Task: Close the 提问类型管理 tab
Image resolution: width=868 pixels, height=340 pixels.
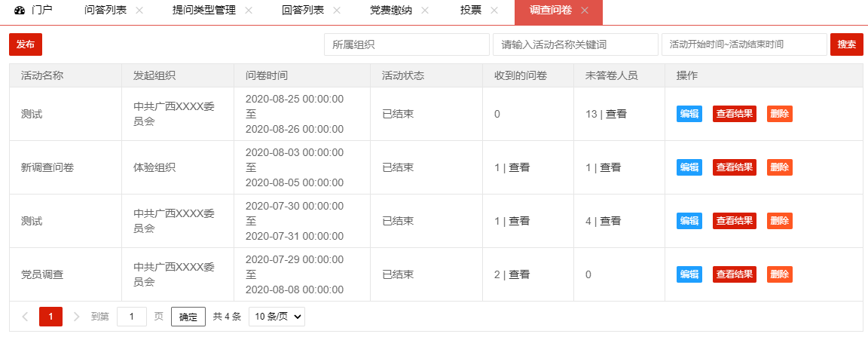Action: coord(249,11)
